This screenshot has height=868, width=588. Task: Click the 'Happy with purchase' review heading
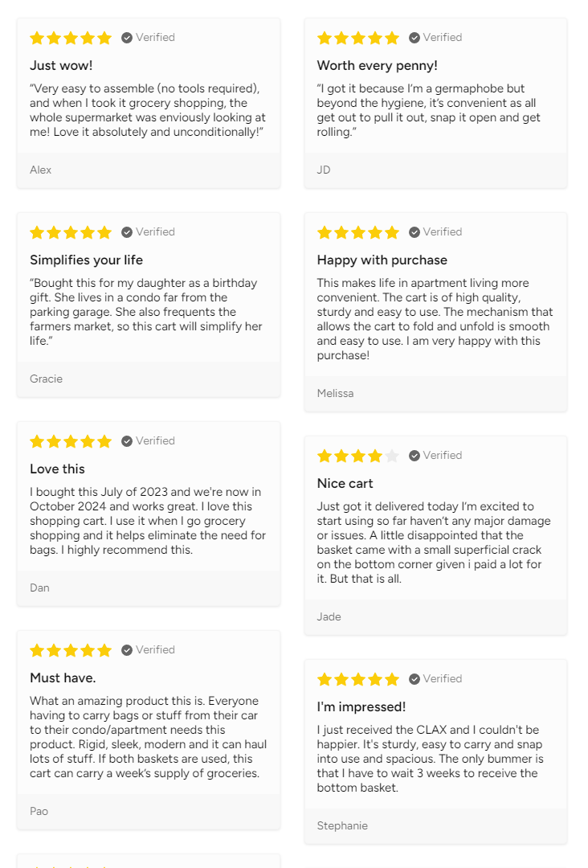pos(382,260)
